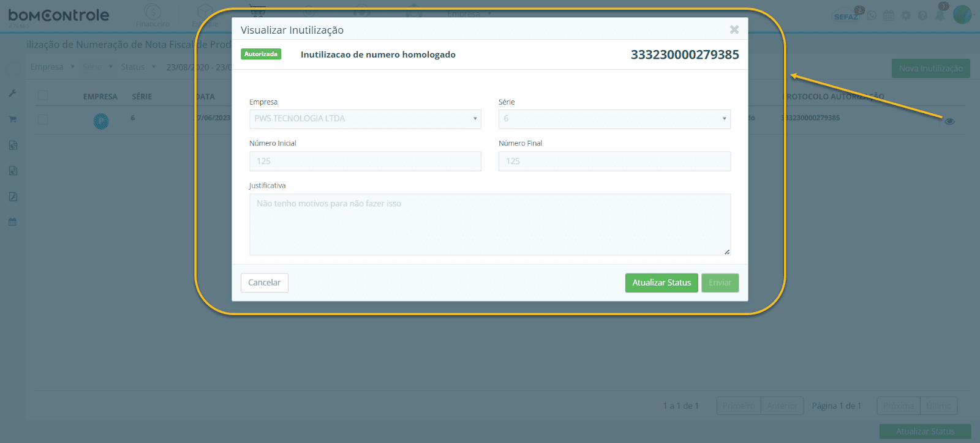This screenshot has height=443, width=980.
Task: Close the Visualizar Inutilização dialog
Action: click(x=734, y=29)
